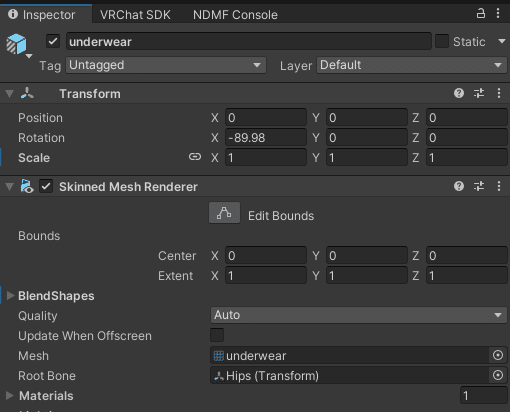Enable the Static checkbox
Viewport: 510px width, 412px height.
tap(442, 41)
